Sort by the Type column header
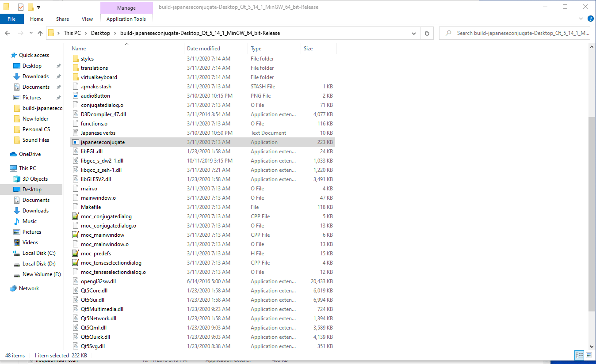 click(274, 49)
